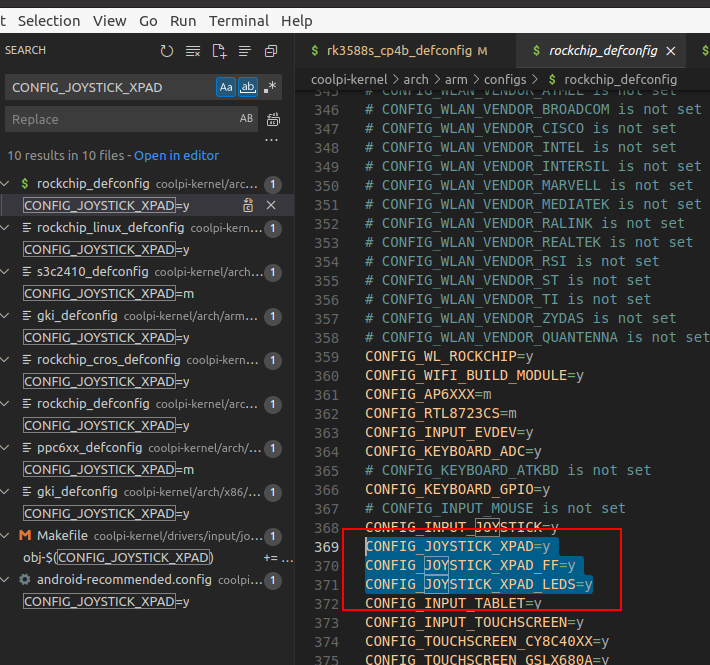
Task: Toggle search details ellipsis
Action: coord(271,140)
